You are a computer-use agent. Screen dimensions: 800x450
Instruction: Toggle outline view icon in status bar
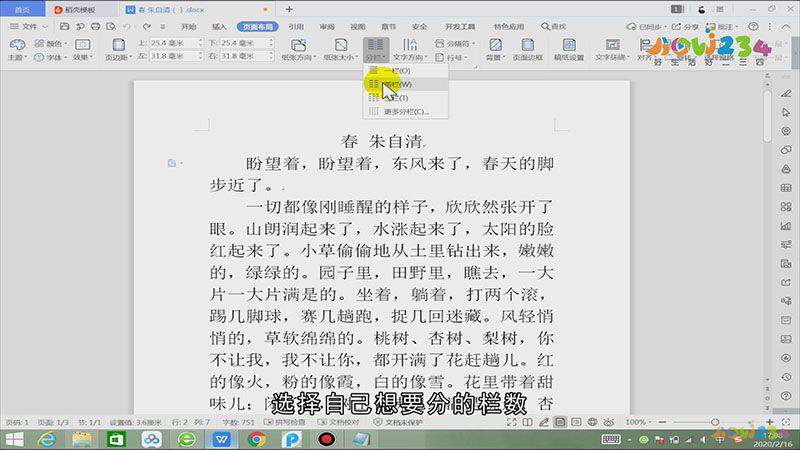click(576, 422)
